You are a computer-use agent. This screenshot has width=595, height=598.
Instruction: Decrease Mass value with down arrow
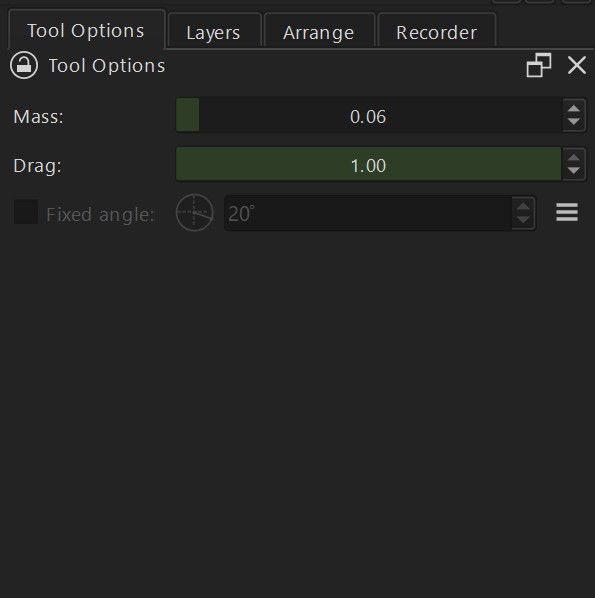574,122
